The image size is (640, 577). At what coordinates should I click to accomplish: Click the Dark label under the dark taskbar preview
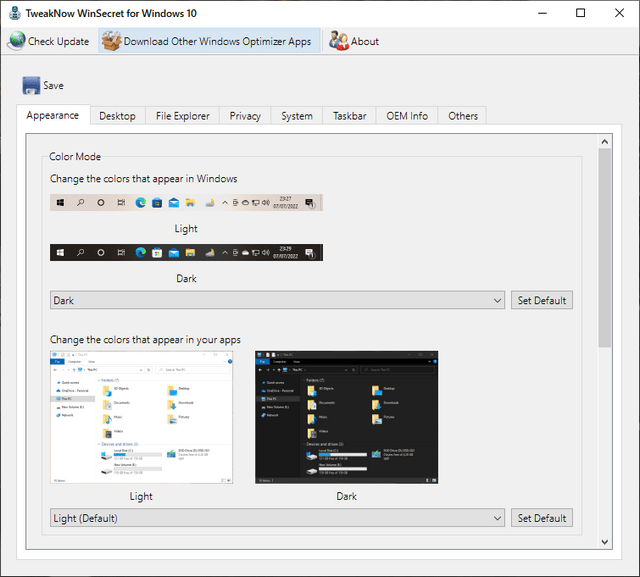186,278
